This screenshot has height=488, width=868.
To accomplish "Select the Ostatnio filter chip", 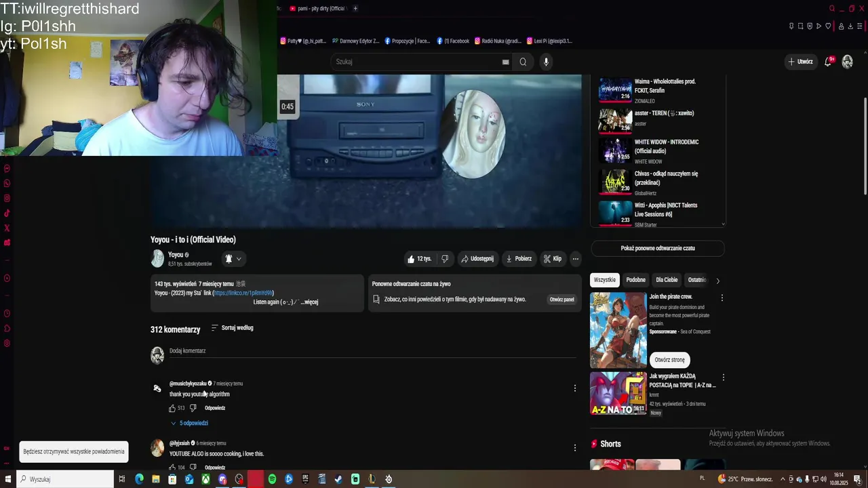I will 697,280.
